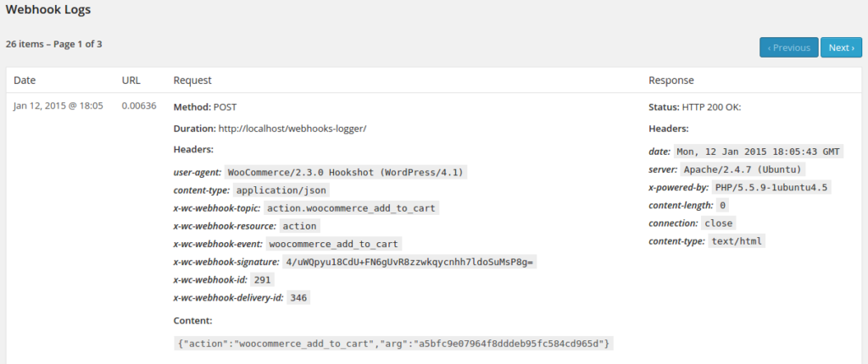Click the Request column header
The height and width of the screenshot is (364, 868).
pos(192,80)
